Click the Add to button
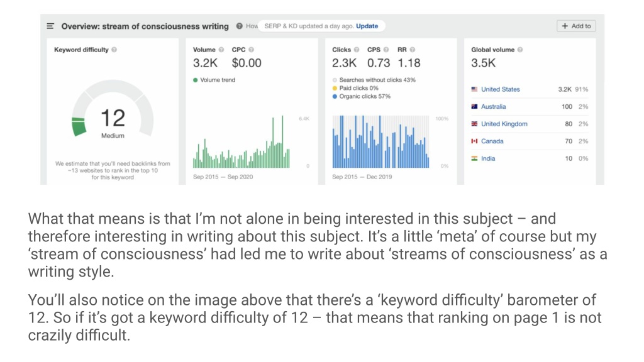Screen dimensions: 644x362 [x=576, y=26]
